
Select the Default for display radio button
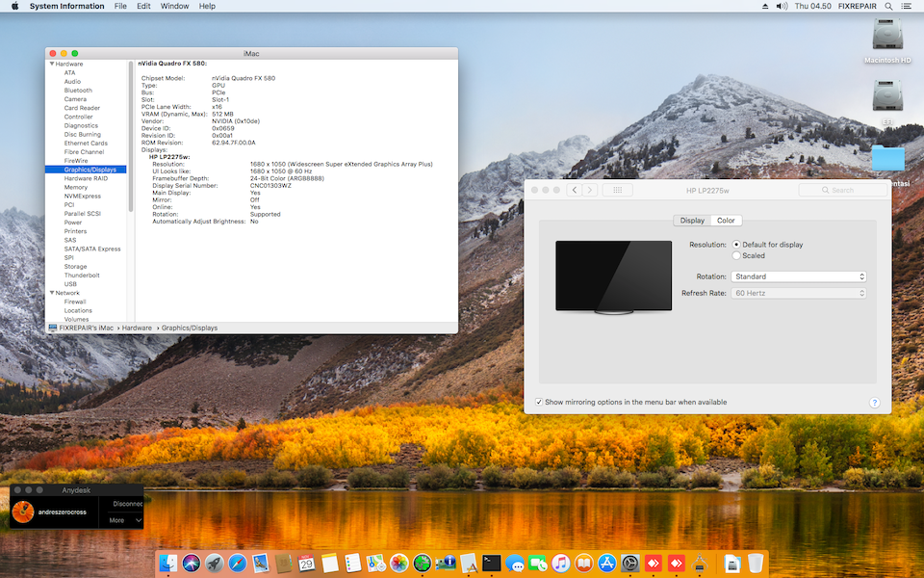tap(737, 245)
